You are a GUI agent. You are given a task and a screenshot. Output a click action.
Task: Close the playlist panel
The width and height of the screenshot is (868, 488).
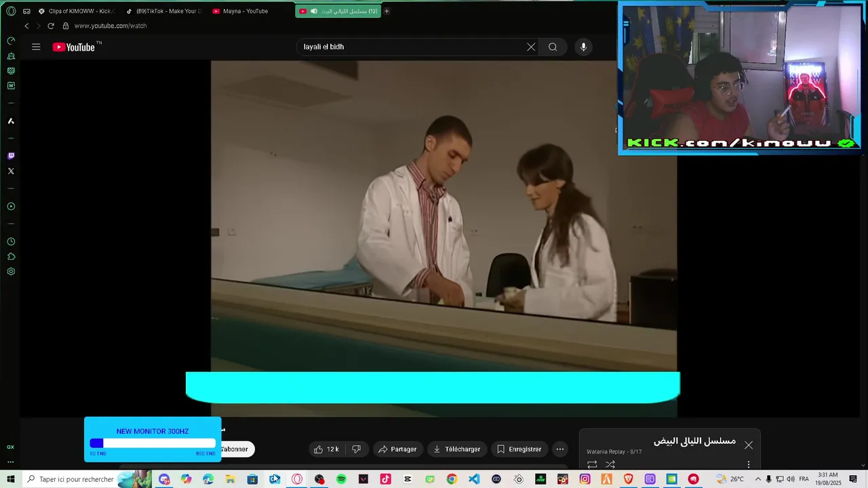[x=748, y=445]
